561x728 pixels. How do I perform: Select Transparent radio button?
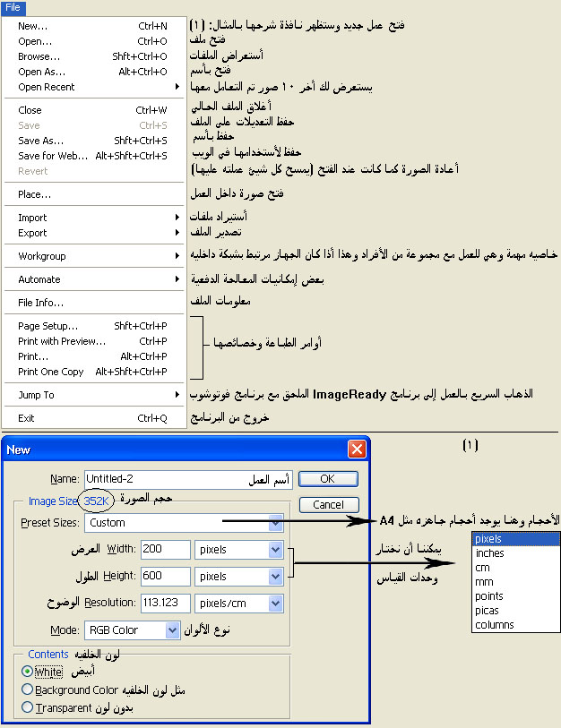tap(28, 707)
